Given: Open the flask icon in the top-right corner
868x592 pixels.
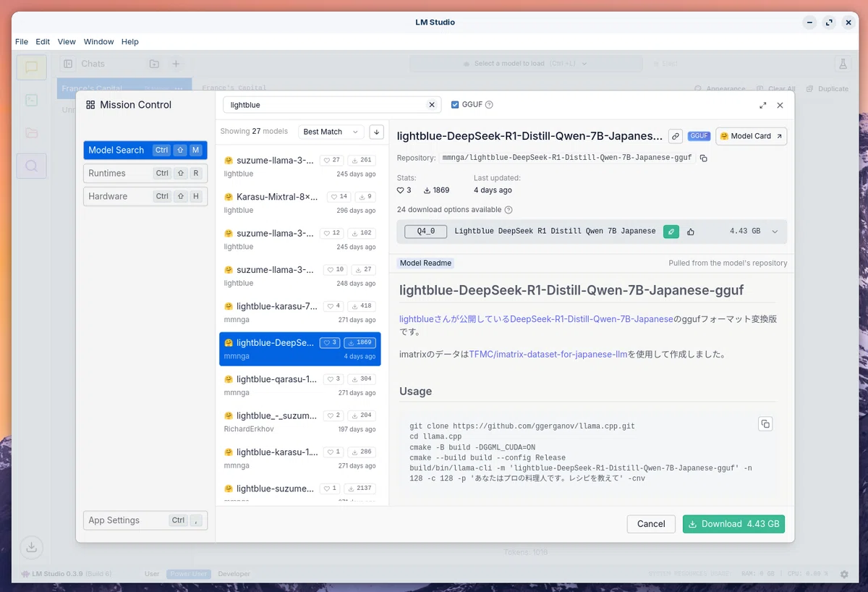Looking at the screenshot, I should [x=843, y=64].
